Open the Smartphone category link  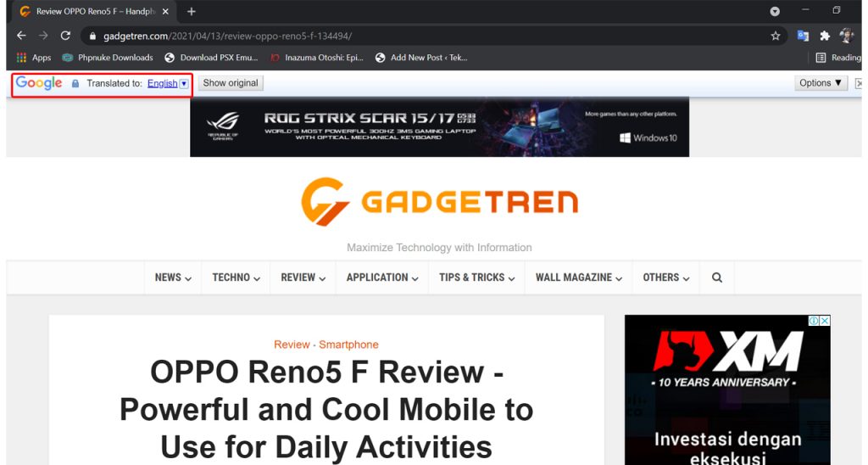pyautogui.click(x=348, y=345)
